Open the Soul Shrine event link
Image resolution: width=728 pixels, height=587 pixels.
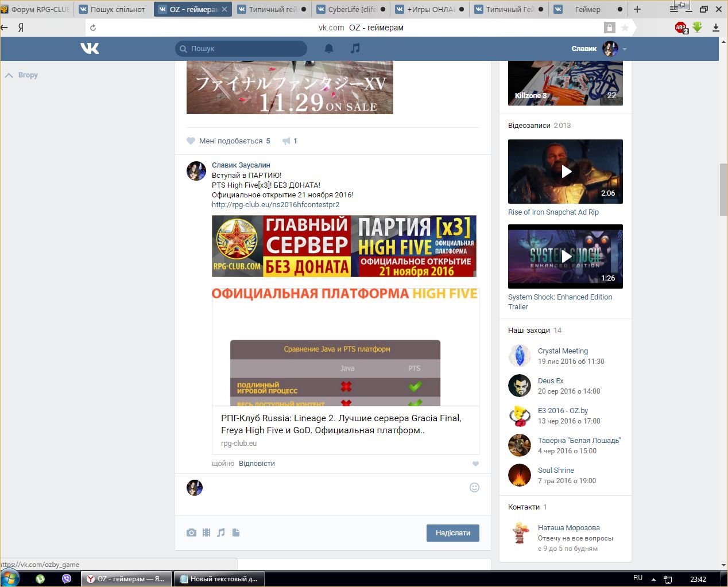556,471
